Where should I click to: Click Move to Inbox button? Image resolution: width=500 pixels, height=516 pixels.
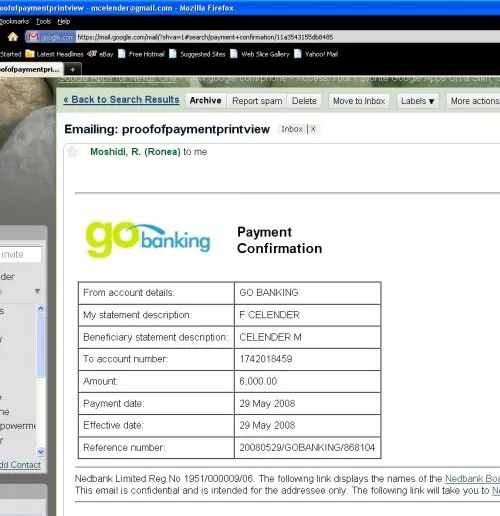tap(359, 101)
